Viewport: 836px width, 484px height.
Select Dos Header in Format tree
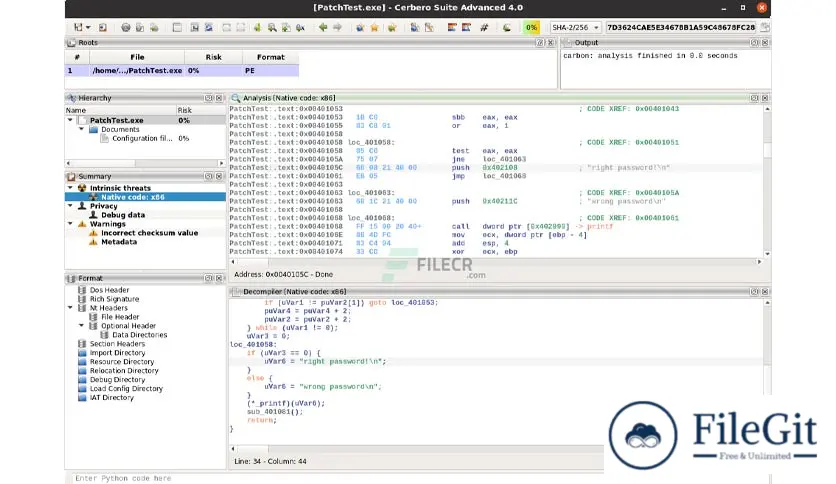click(109, 290)
